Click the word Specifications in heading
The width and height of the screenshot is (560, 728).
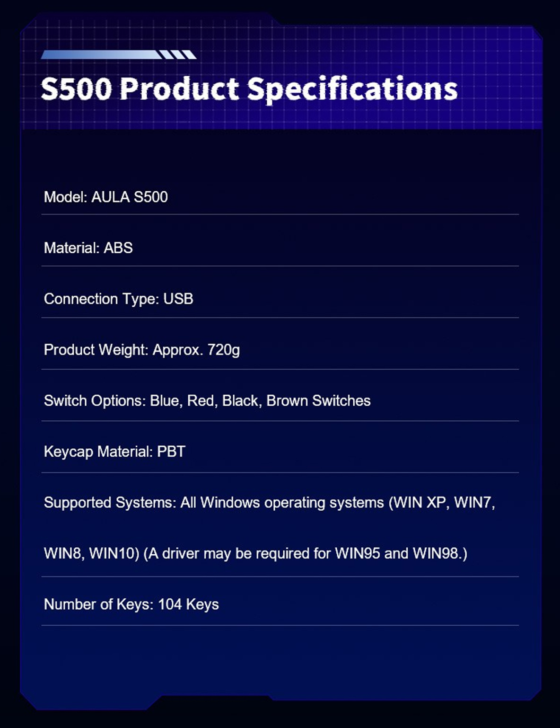pyautogui.click(x=353, y=89)
